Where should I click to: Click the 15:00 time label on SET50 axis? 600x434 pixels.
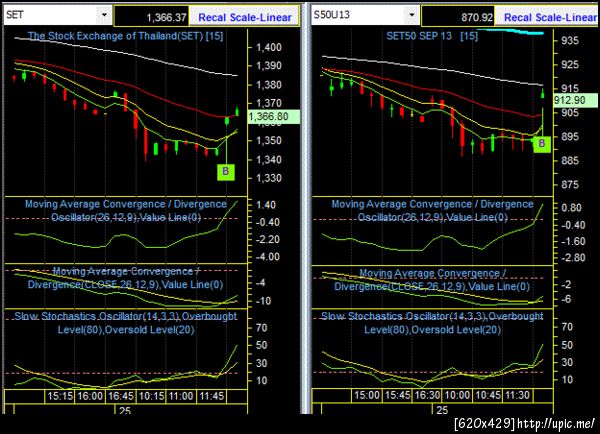tap(367, 395)
